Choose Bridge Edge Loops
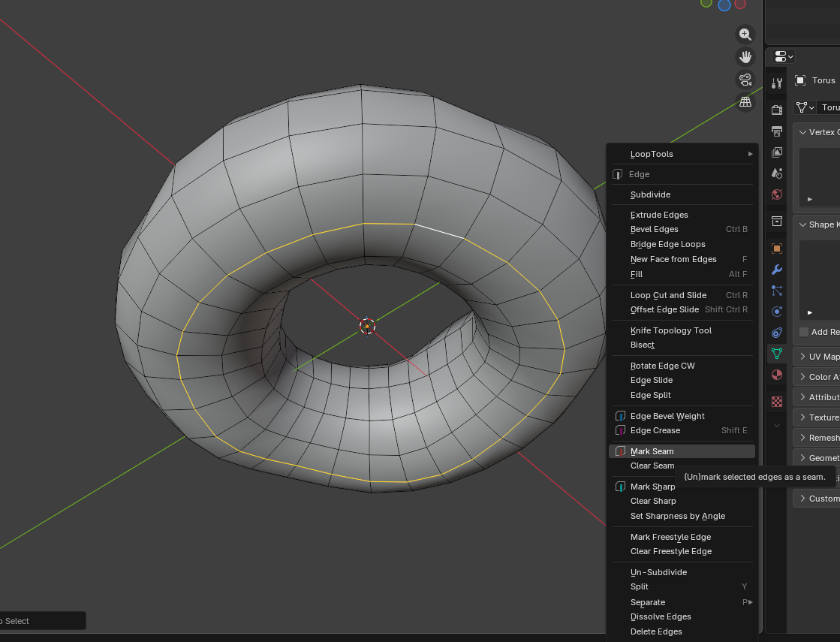 (682, 244)
